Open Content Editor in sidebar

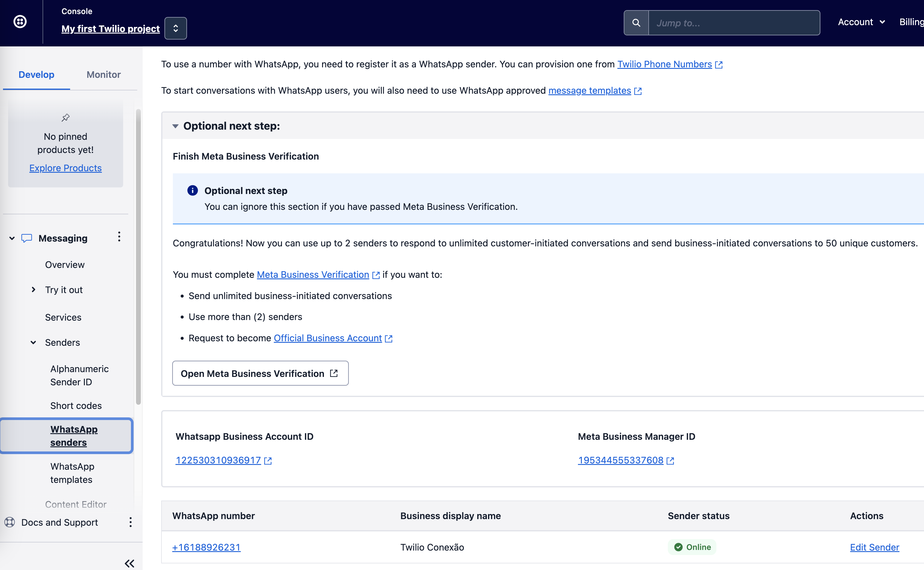[x=76, y=504]
